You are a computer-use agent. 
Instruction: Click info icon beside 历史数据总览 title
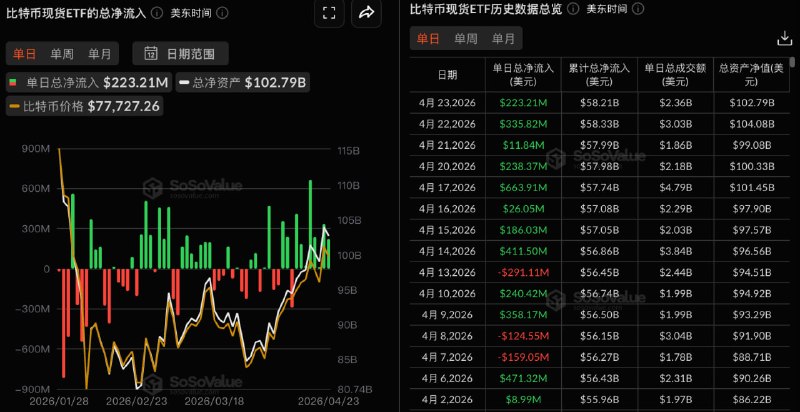pos(573,9)
